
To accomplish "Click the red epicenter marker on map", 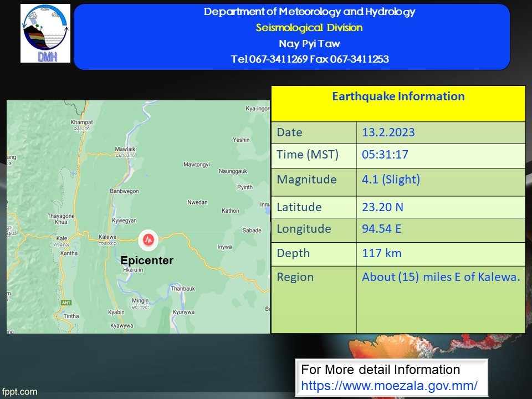I will [148, 239].
